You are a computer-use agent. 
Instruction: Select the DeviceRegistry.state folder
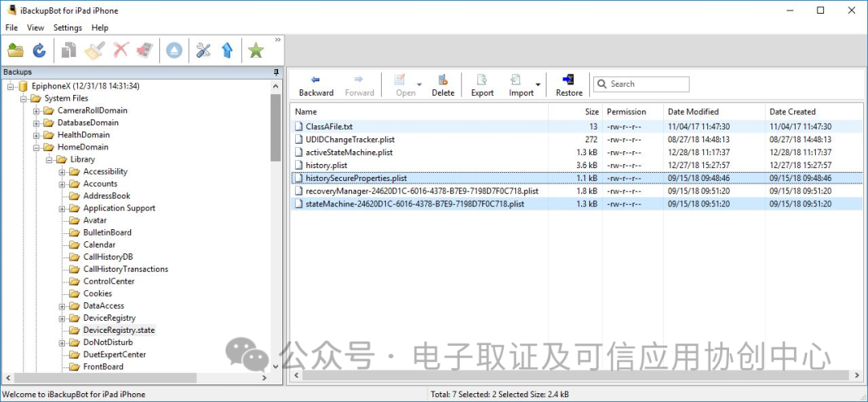click(x=119, y=330)
